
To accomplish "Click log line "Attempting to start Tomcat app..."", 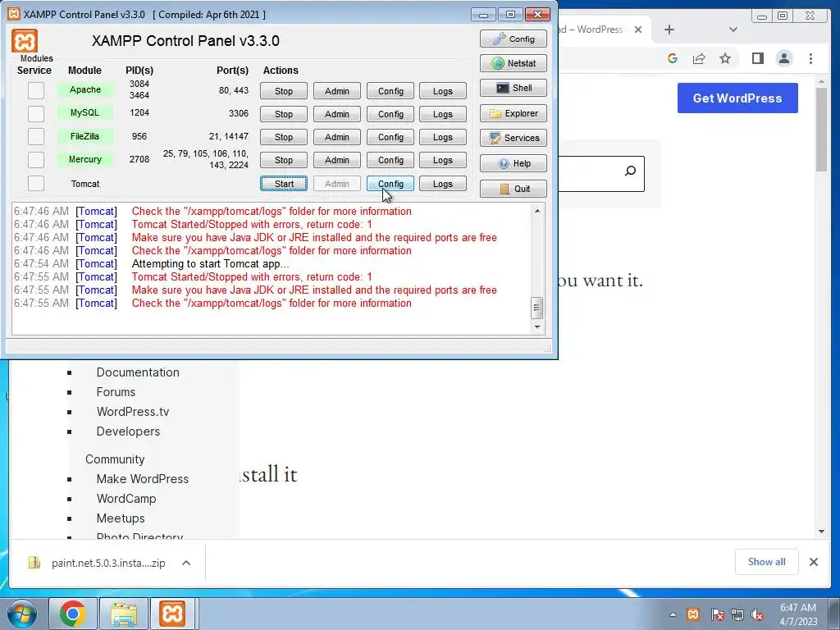I will (x=210, y=263).
